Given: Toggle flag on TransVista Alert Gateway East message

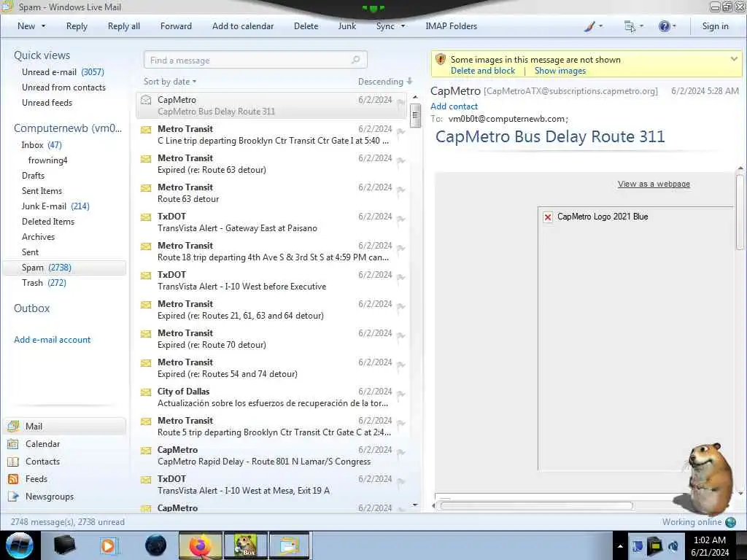Looking at the screenshot, I should point(401,219).
